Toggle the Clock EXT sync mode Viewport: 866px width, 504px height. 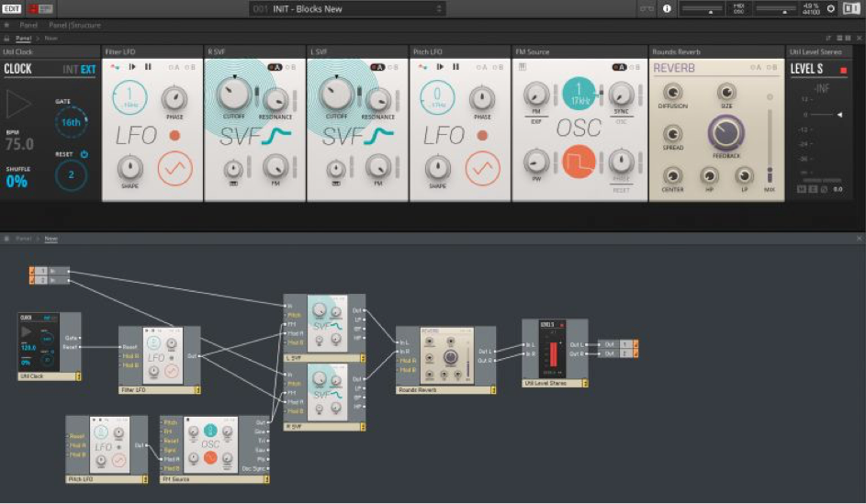pos(88,69)
